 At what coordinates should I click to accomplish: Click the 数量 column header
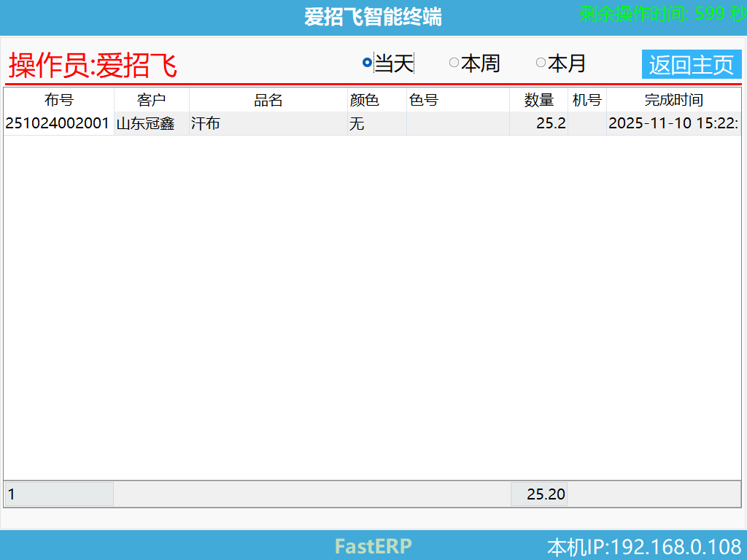tap(538, 100)
